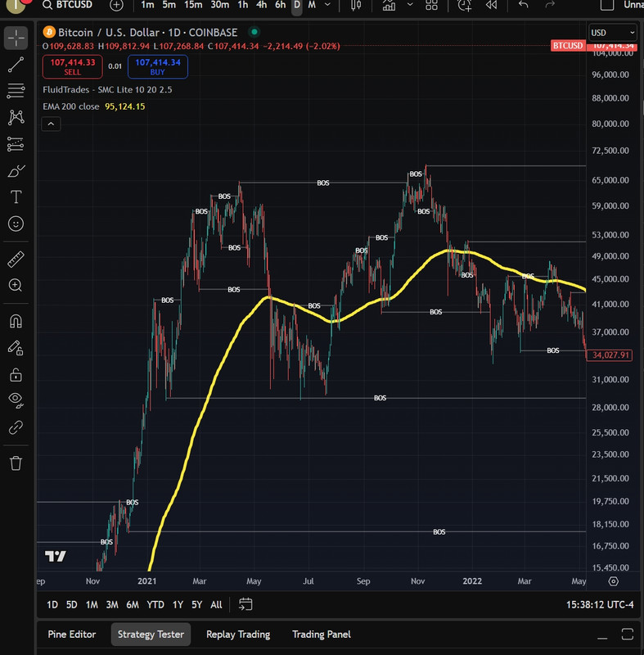Add symbol to compare with plus icon
The height and width of the screenshot is (655, 644).
[116, 5]
